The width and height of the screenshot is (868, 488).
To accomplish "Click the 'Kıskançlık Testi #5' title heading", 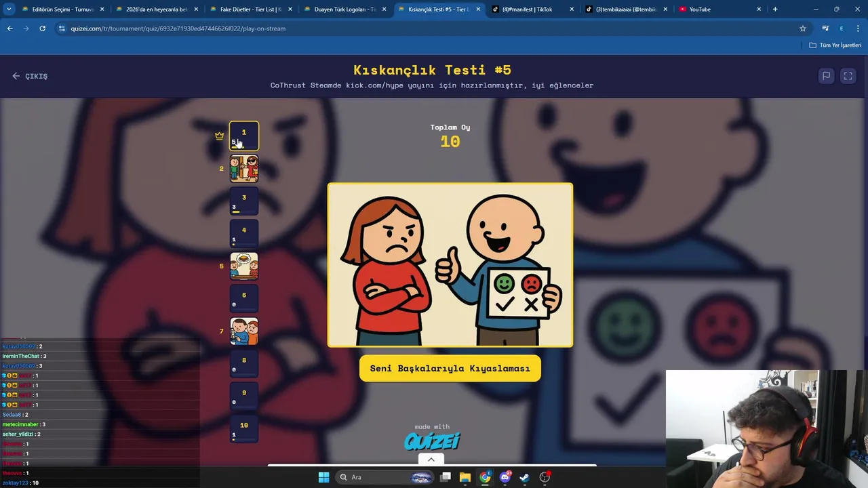I will click(x=432, y=70).
